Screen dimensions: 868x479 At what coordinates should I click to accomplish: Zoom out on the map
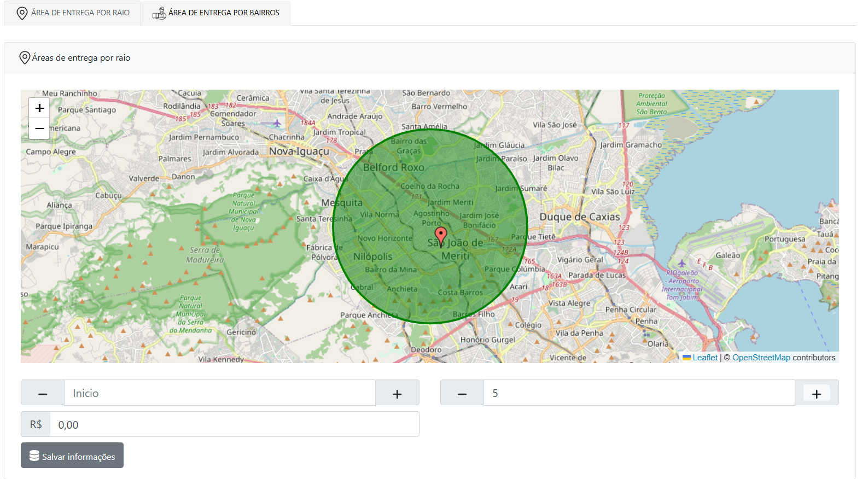point(39,128)
